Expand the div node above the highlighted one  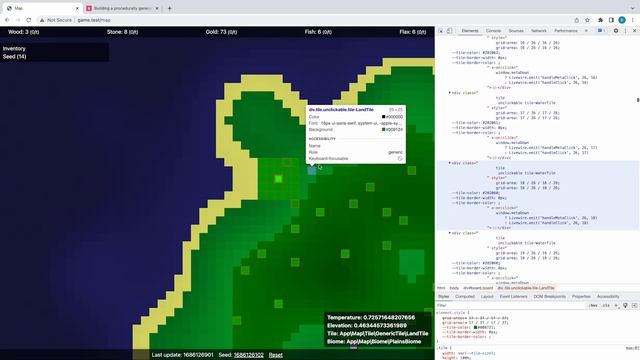pos(450,93)
